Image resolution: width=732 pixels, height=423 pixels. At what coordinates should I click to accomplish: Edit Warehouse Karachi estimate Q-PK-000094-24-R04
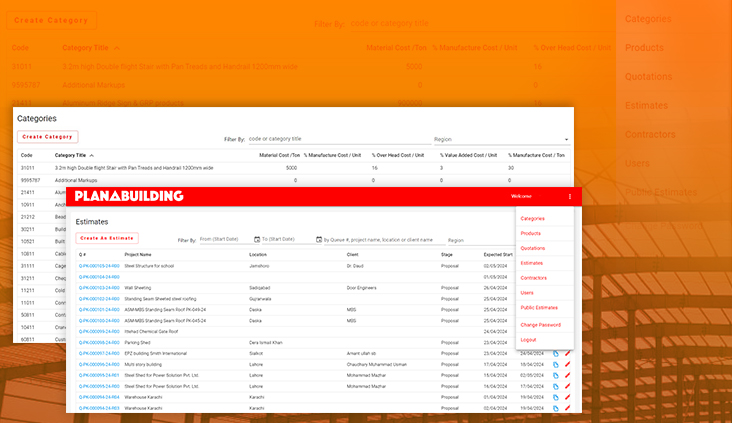[567, 397]
